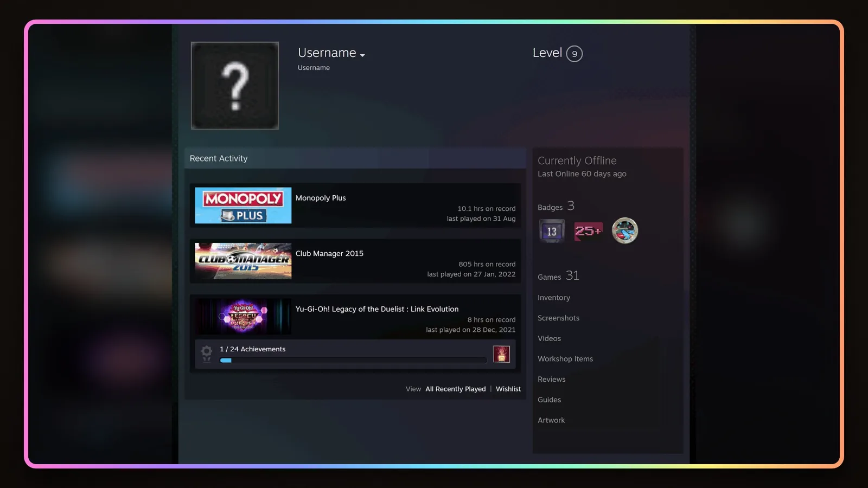Click the Level 9 badge circle
Image resolution: width=868 pixels, height=488 pixels.
point(574,54)
